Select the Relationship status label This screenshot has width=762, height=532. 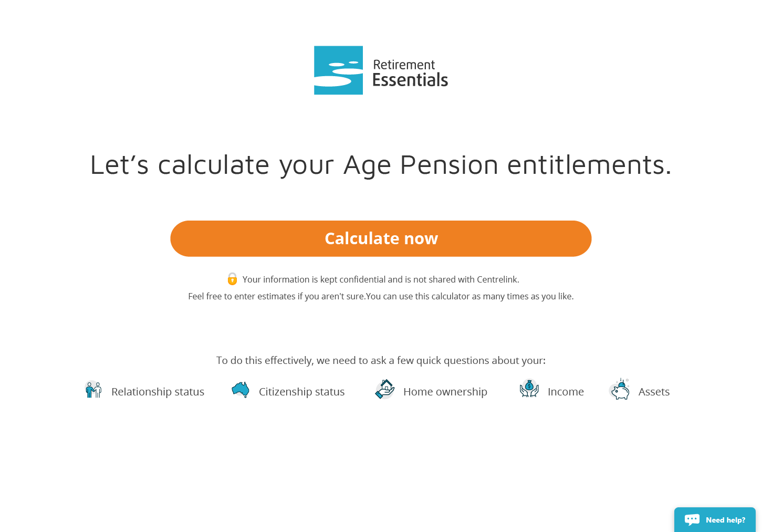pos(158,392)
